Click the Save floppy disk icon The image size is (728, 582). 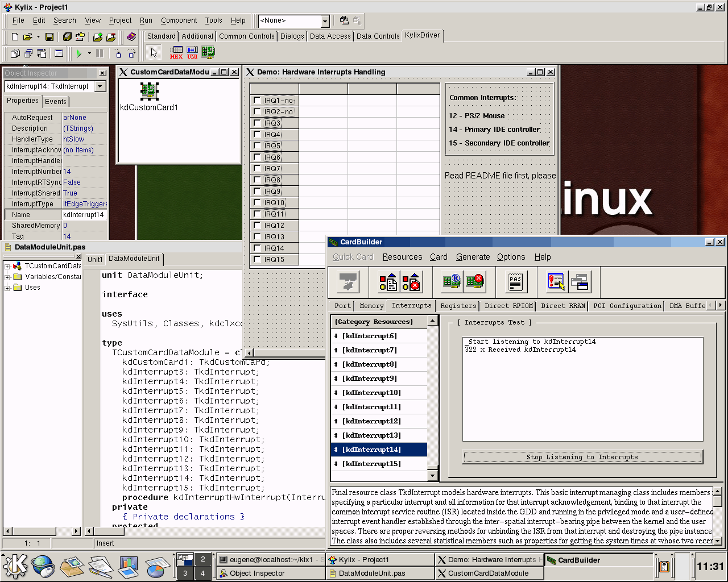point(49,37)
